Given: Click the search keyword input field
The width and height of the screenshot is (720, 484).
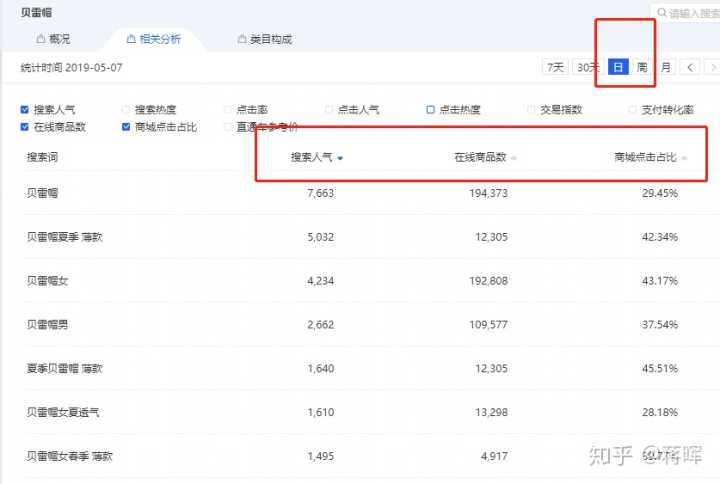Looking at the screenshot, I should click(x=692, y=13).
